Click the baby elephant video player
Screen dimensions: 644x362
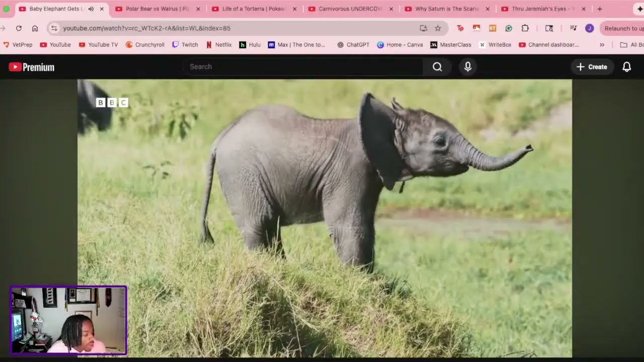325,218
